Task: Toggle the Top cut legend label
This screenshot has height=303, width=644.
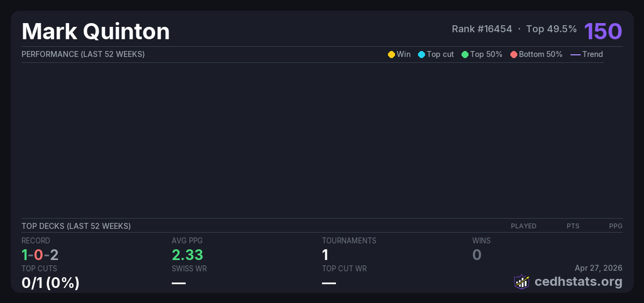Action: tap(440, 54)
